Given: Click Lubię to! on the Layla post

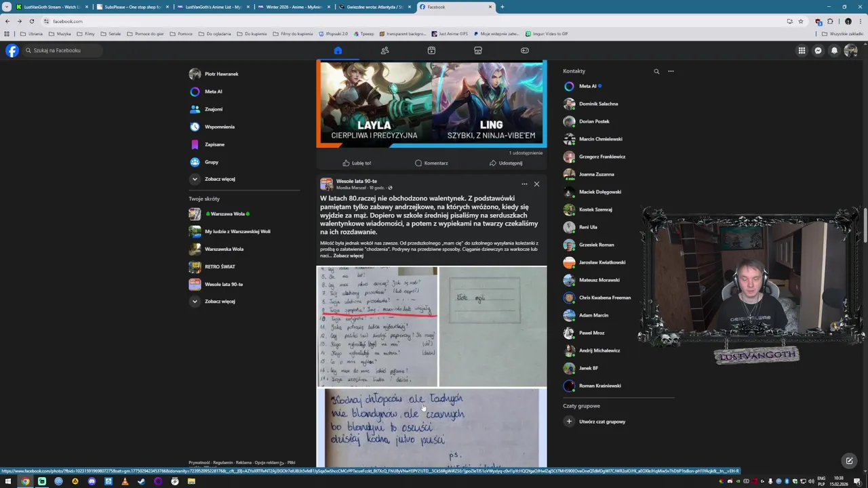Looking at the screenshot, I should click(357, 163).
